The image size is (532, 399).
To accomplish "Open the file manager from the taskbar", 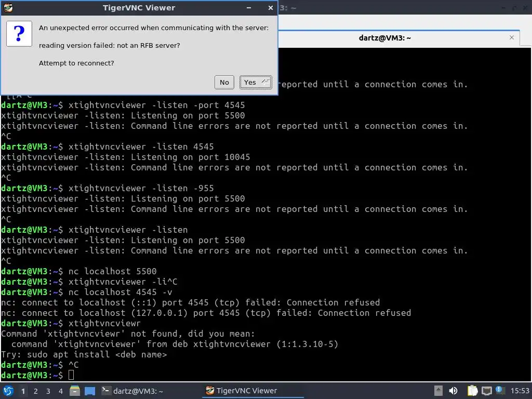I will [75, 391].
